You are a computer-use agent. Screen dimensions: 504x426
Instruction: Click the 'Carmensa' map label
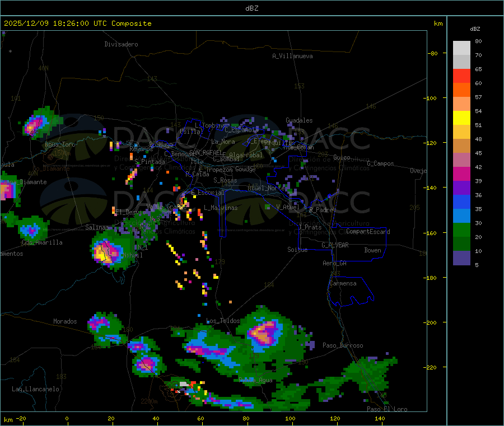coord(343,283)
